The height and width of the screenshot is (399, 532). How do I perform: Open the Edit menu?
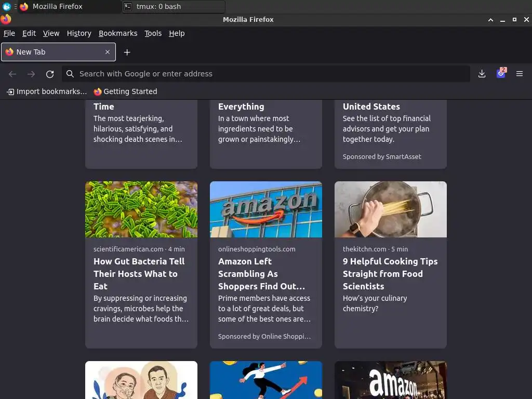click(29, 33)
